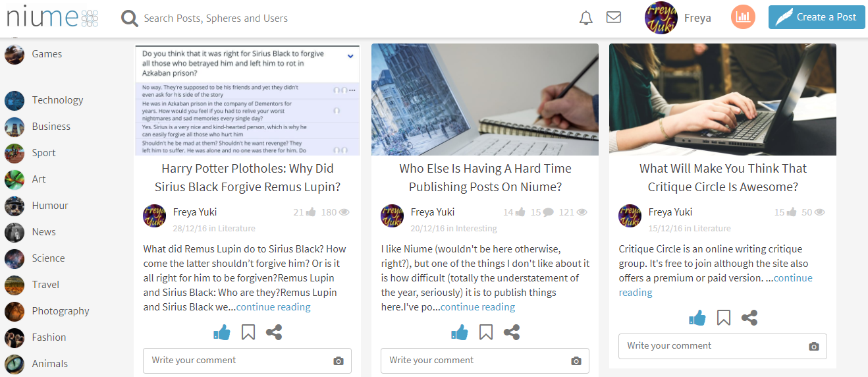868x377 pixels.
Task: Attach photo to Niume publishing post comment
Action: pos(576,361)
